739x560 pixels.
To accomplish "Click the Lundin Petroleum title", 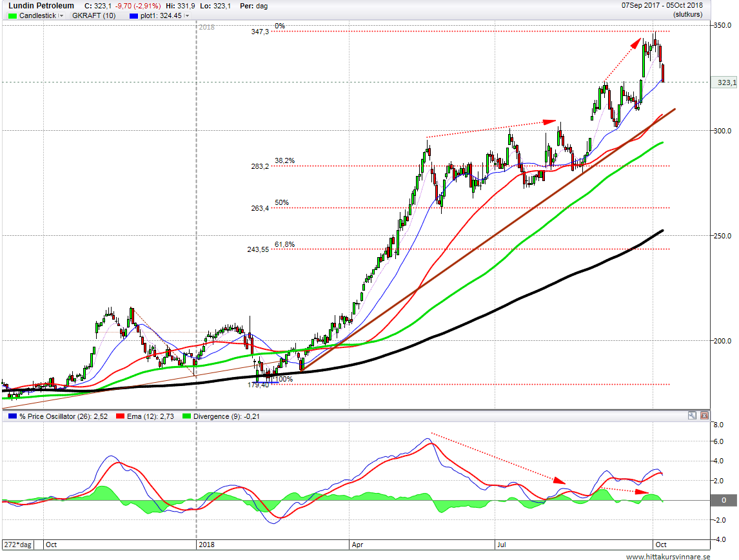I will 41,6.
